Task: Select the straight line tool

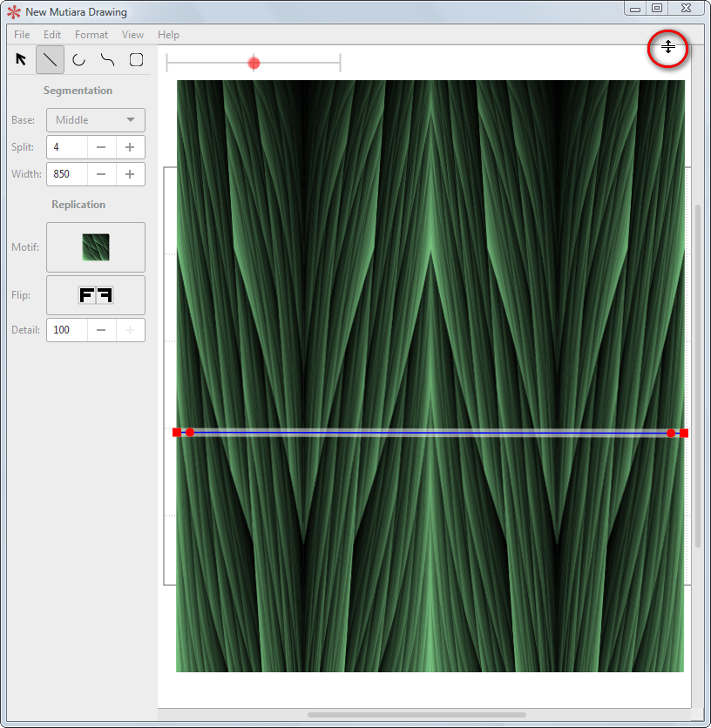Action: click(x=51, y=59)
